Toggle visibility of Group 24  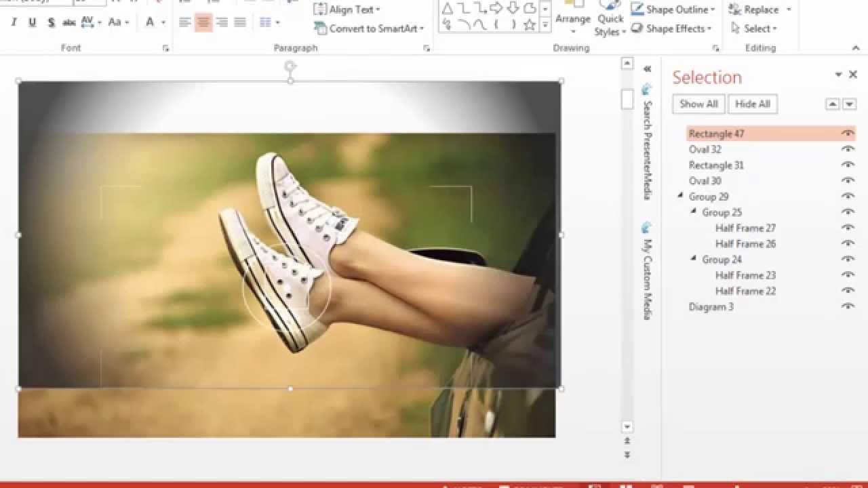848,259
